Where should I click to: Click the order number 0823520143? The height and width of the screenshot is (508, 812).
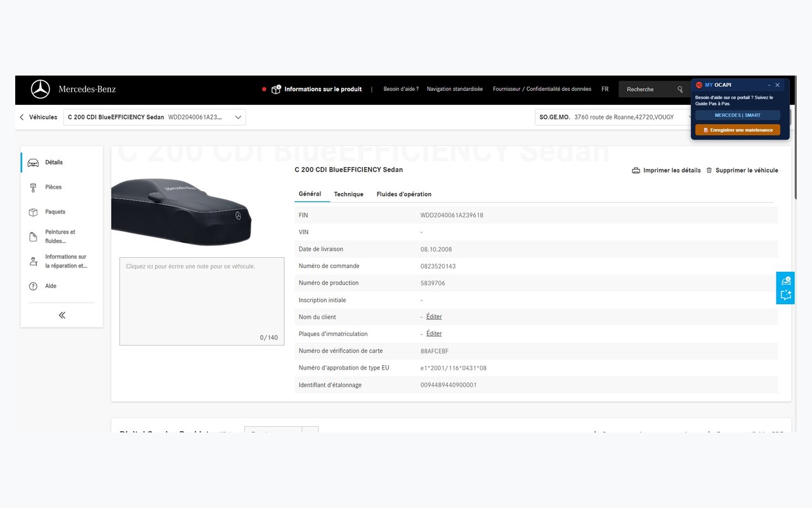point(438,267)
